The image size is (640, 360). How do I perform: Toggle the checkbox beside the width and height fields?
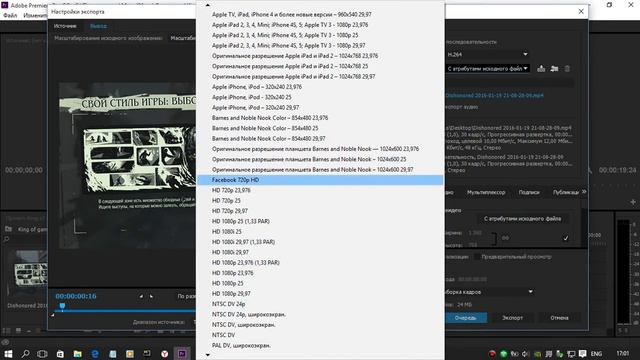coord(566,238)
